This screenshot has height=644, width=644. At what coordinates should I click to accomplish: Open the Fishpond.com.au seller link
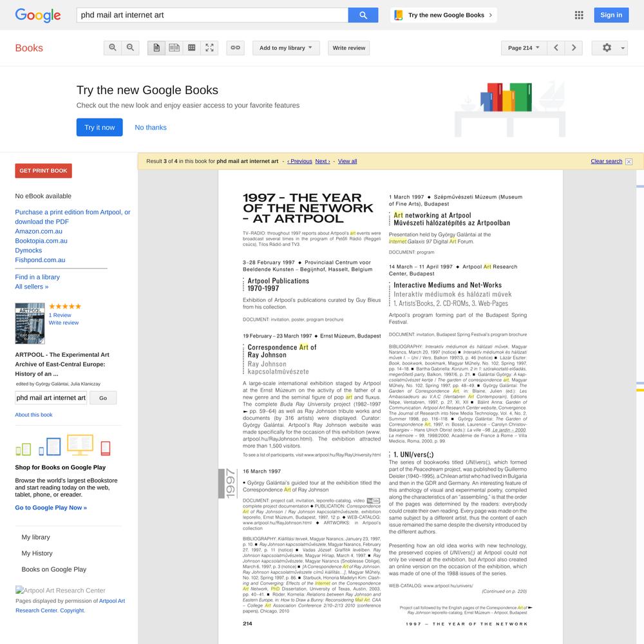tap(40, 260)
